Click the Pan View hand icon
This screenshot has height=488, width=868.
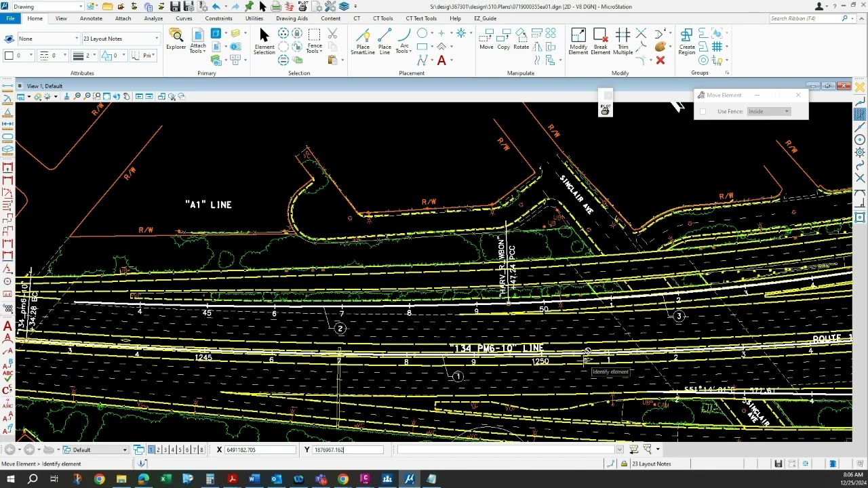coord(127,96)
